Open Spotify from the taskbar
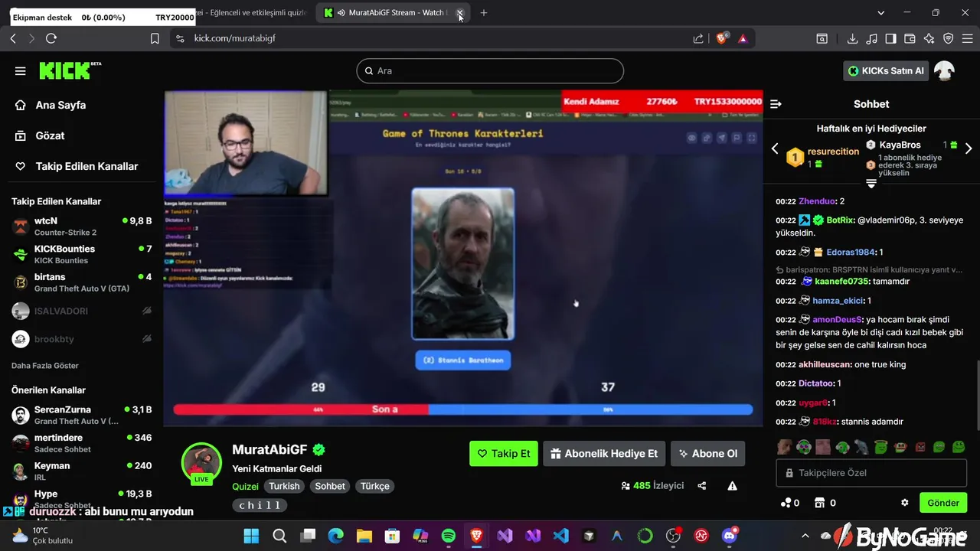Viewport: 980px width, 551px height. 449,536
